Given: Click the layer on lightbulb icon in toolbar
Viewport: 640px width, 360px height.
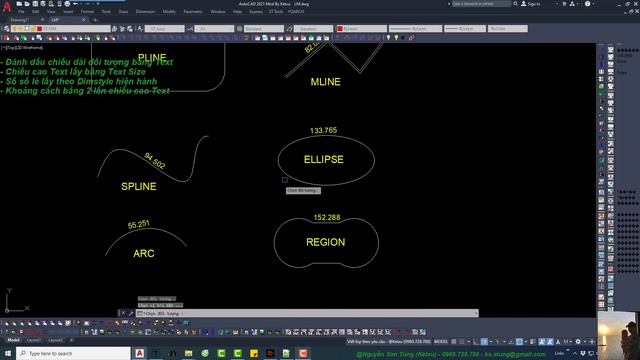Looking at the screenshot, I should tap(14, 29).
